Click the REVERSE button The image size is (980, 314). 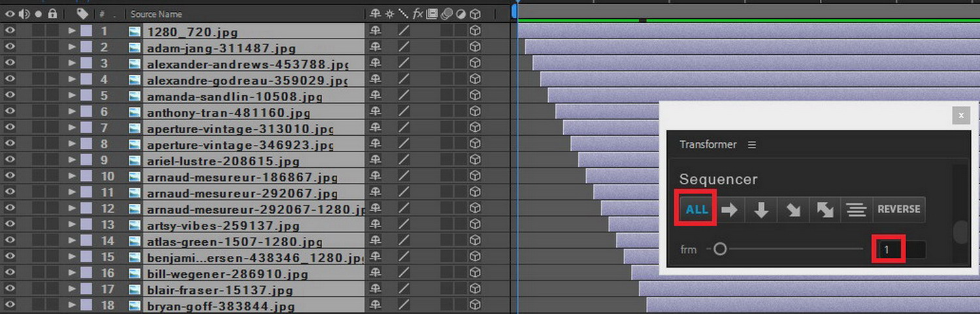click(x=899, y=210)
